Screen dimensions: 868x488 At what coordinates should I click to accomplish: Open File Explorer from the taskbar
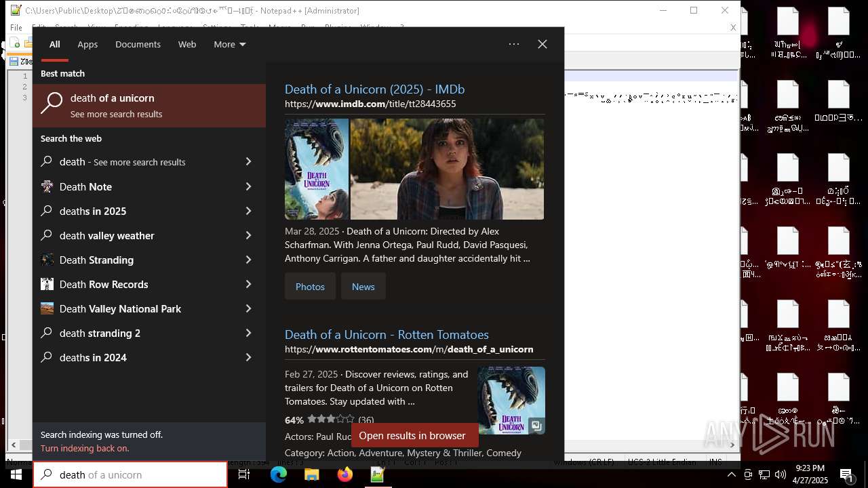click(x=311, y=475)
